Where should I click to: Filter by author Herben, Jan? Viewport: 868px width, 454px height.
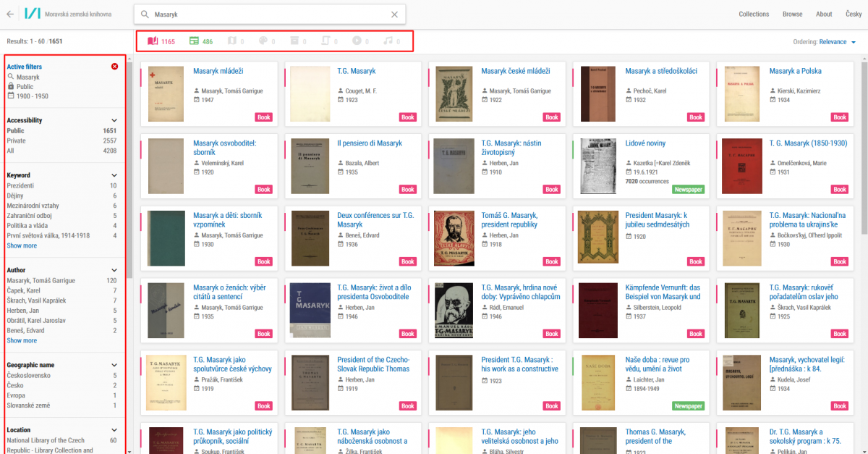pos(61,311)
